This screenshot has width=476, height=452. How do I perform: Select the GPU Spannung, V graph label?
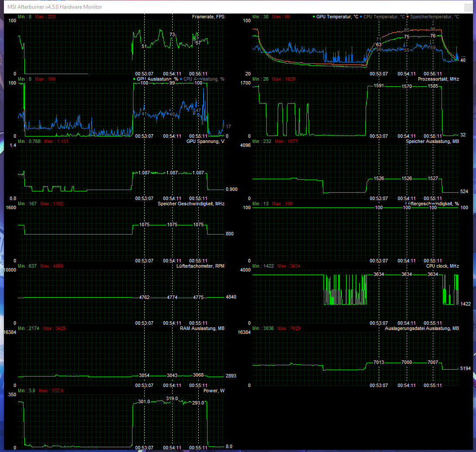pos(205,142)
